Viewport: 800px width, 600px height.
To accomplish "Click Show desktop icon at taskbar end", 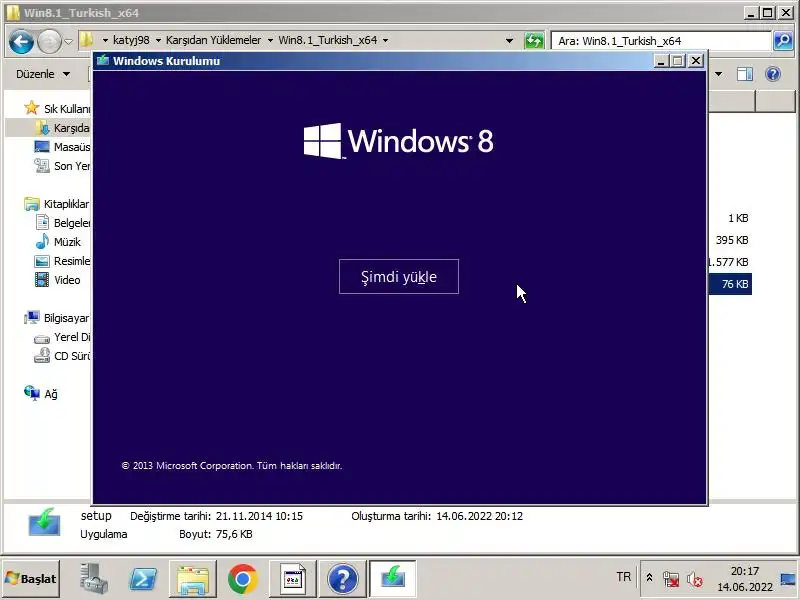I will [788, 579].
